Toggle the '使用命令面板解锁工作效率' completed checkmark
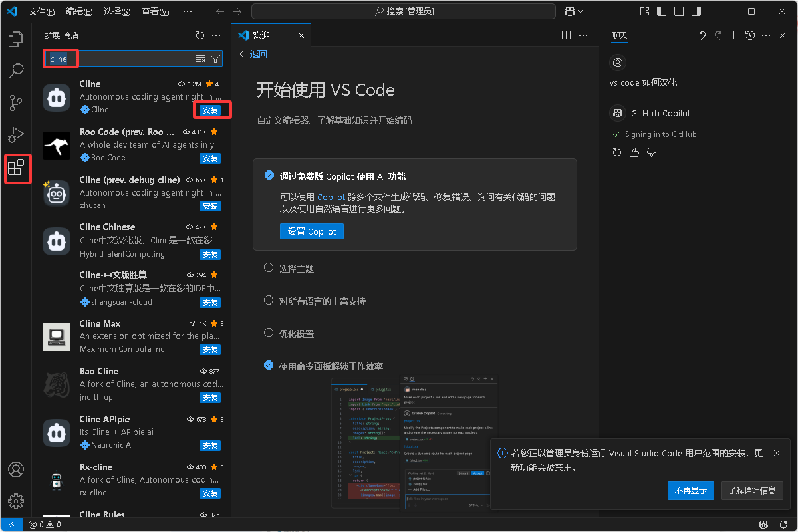 click(269, 365)
